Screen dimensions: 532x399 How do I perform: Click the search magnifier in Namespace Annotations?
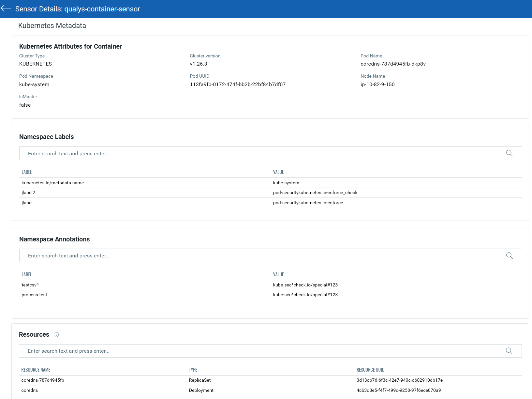(x=510, y=255)
